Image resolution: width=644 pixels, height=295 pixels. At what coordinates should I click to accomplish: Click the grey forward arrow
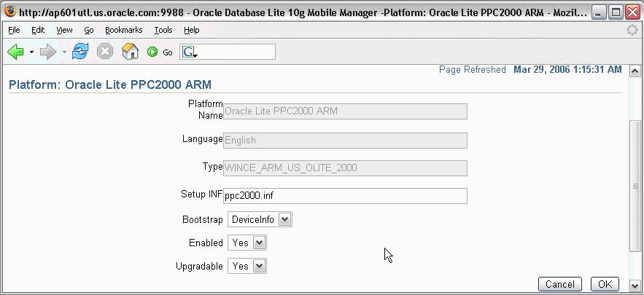(48, 52)
